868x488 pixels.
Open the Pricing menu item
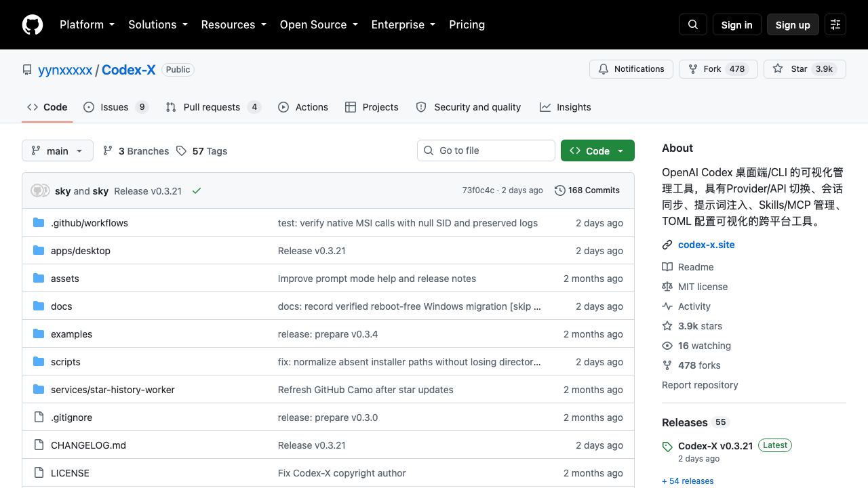pyautogui.click(x=467, y=24)
